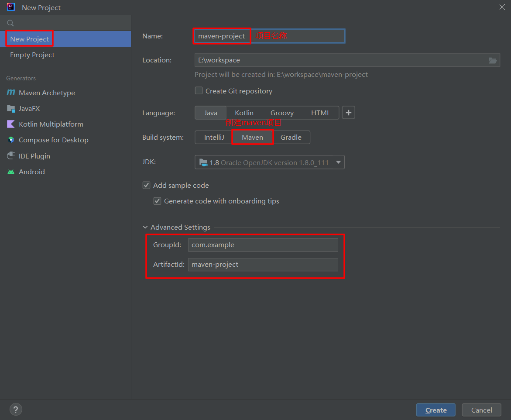This screenshot has width=511, height=420.
Task: Select JavaFX generator
Action: click(65, 109)
